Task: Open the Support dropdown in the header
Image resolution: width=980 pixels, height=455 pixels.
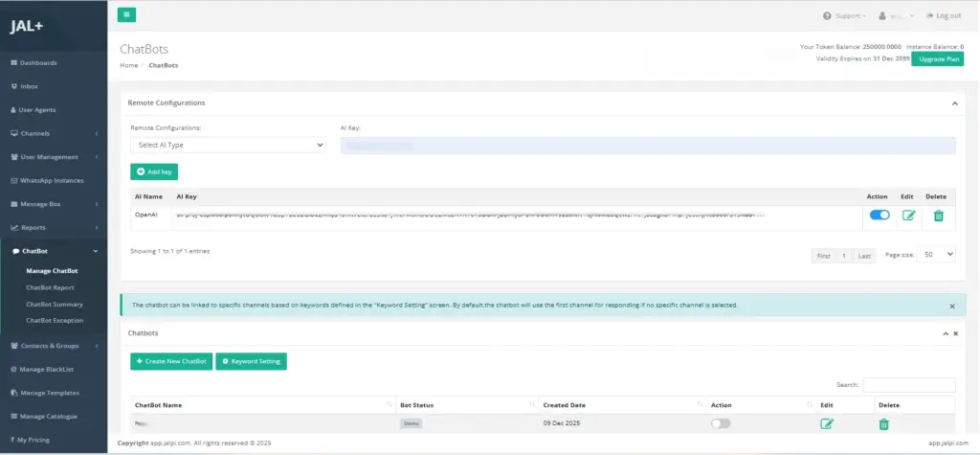Action: 844,15
